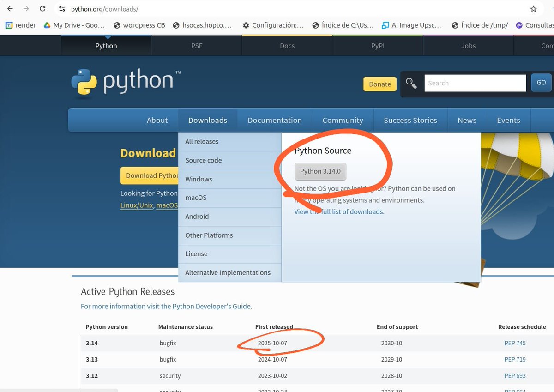Screen dimensions: 554x392
Task: Open the Python Developer's Guide link
Action: pyautogui.click(x=211, y=306)
